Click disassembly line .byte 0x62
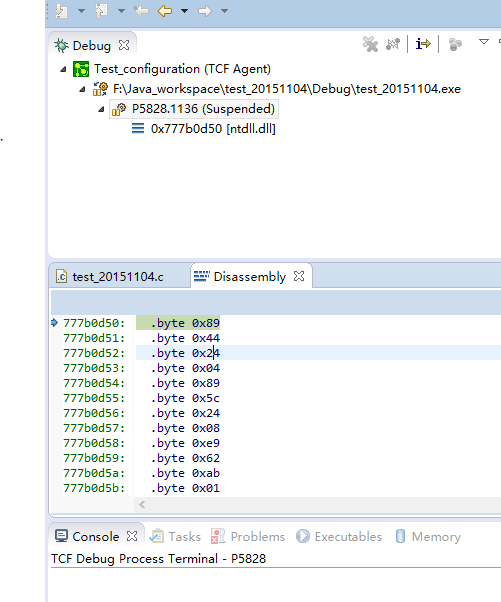Image resolution: width=501 pixels, height=602 pixels. click(185, 458)
